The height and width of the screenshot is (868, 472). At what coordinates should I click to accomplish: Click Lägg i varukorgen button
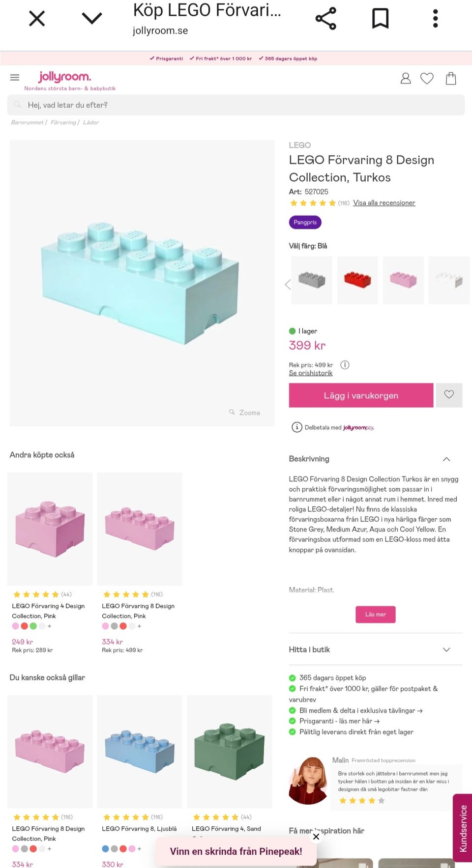pos(361,395)
